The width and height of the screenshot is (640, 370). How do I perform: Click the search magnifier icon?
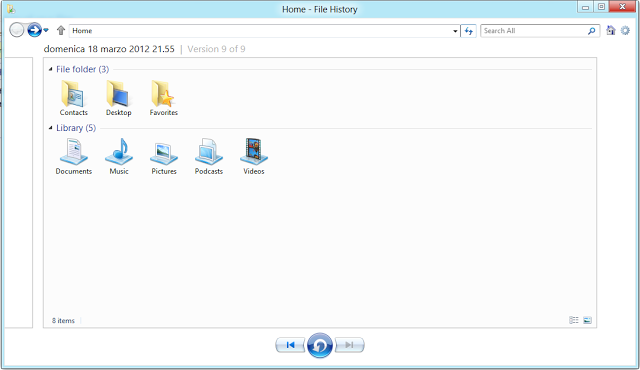591,31
